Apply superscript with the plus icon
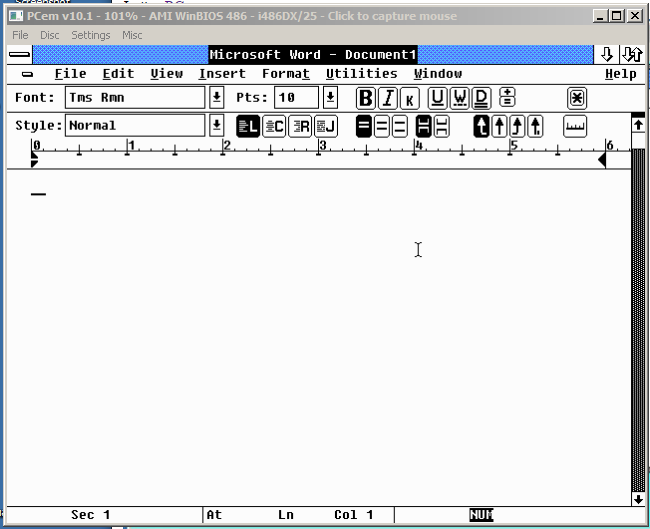This screenshot has width=650, height=529. 507,92
